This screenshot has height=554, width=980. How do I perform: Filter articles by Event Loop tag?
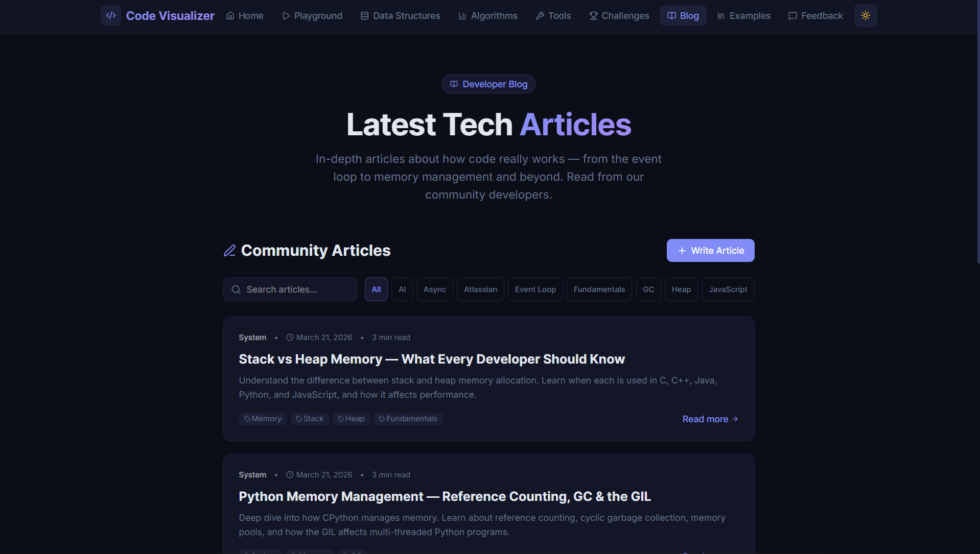coord(535,290)
